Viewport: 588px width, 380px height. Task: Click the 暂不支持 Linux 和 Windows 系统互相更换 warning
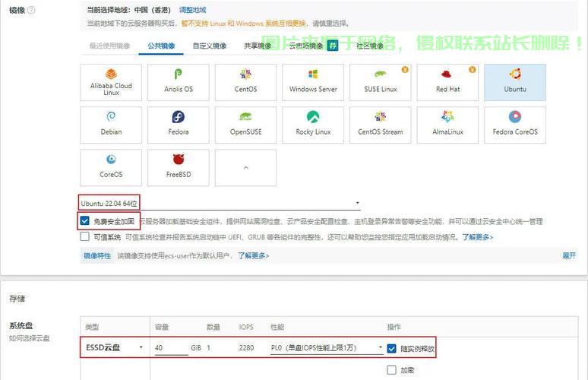pyautogui.click(x=243, y=24)
